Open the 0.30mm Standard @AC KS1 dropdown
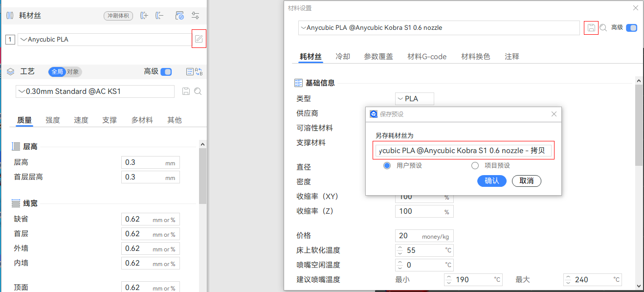The image size is (644, 292). point(95,91)
